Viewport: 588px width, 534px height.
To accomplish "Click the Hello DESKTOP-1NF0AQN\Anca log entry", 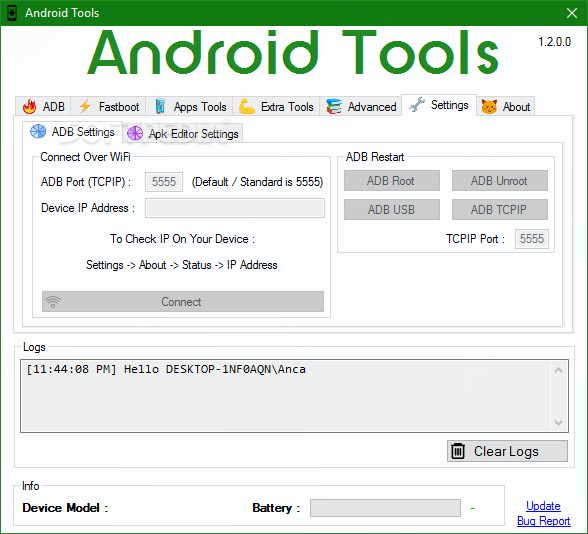I will click(x=166, y=369).
